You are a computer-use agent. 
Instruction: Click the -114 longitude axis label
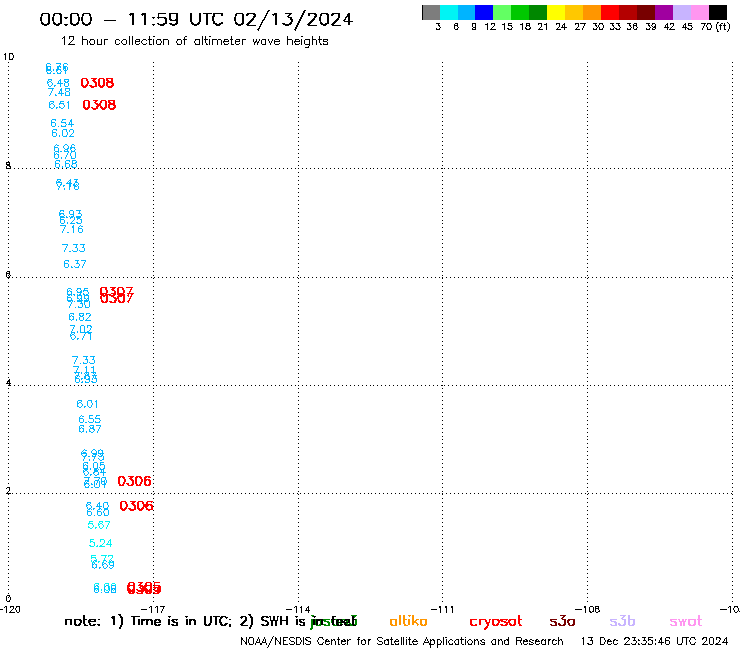(298, 609)
